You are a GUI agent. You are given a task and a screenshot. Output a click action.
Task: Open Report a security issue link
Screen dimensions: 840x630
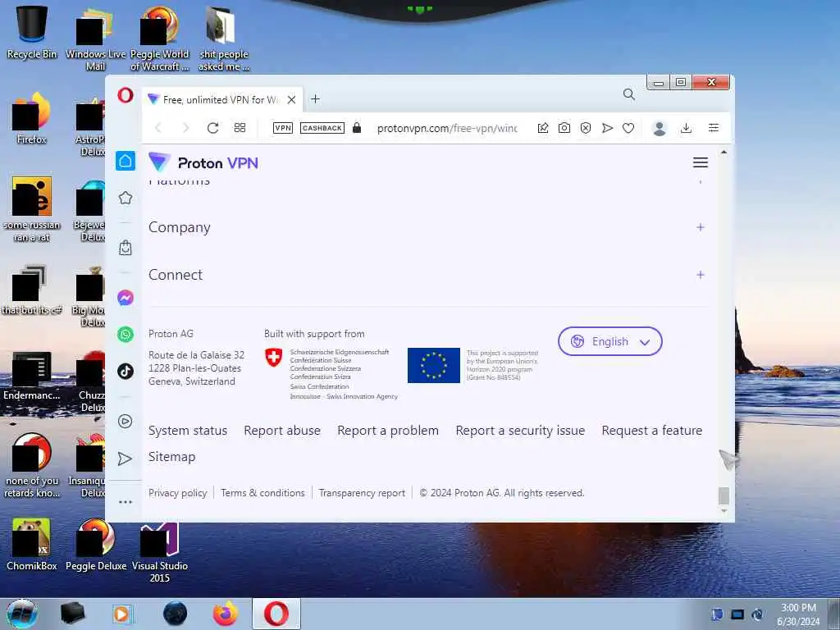click(520, 431)
